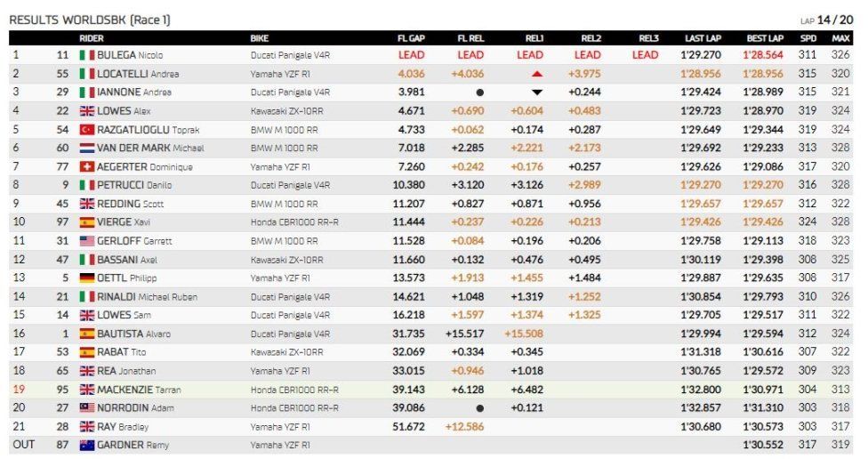Viewport: 868px width, 459px height.
Task: Click the red up arrow in LOCATELLI row
Action: tap(536, 74)
